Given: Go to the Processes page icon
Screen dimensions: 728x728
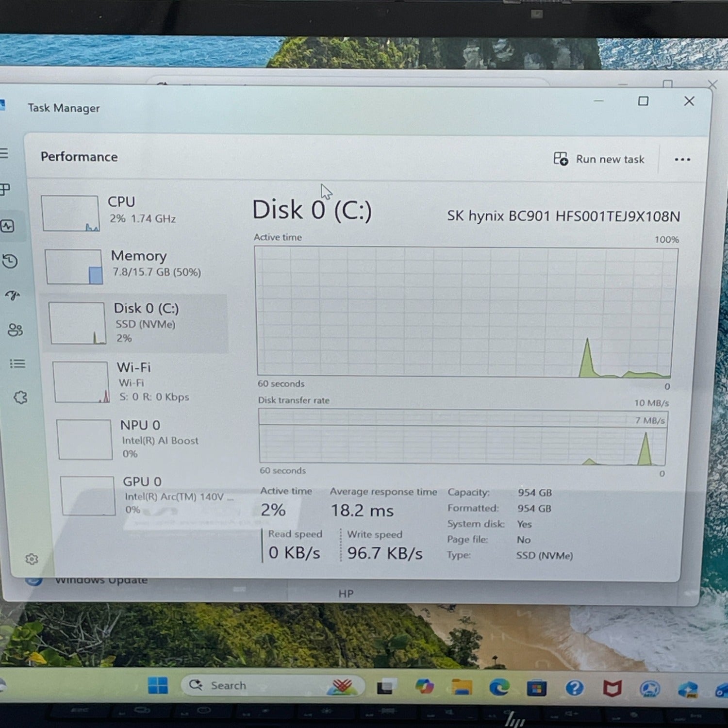Looking at the screenshot, I should coord(5,189).
